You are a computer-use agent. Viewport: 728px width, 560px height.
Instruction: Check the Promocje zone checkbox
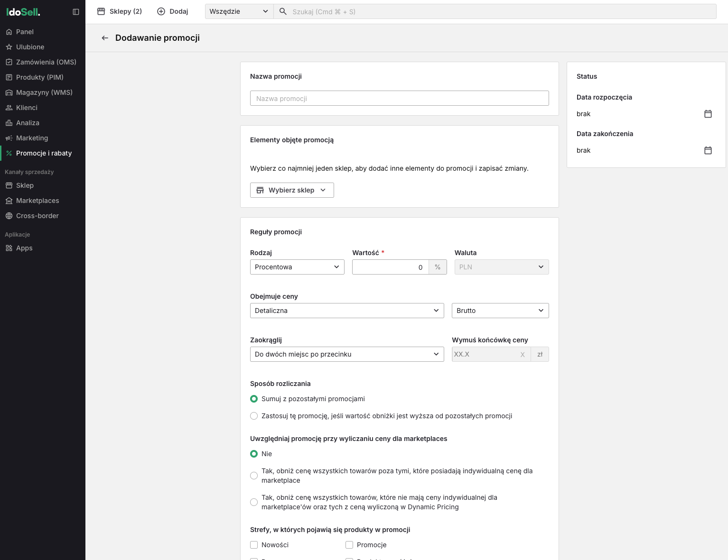coord(349,545)
